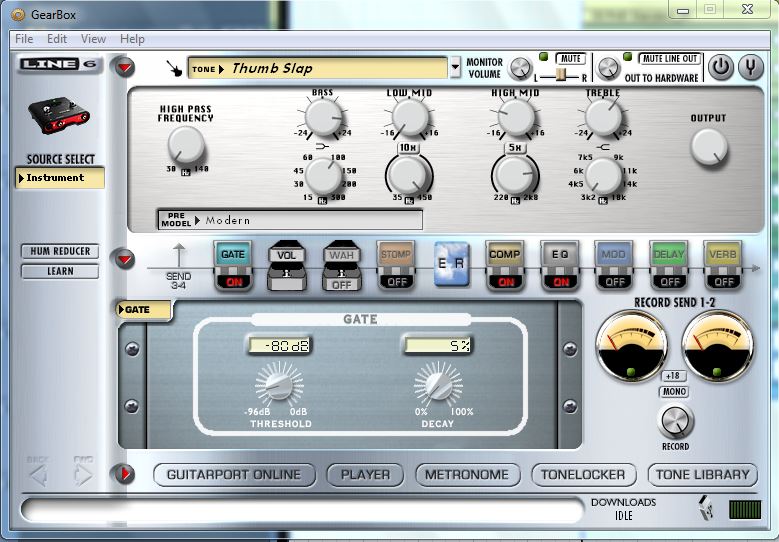Click the guitar input icon beside the tone name
The height and width of the screenshot is (542, 779).
(x=174, y=68)
